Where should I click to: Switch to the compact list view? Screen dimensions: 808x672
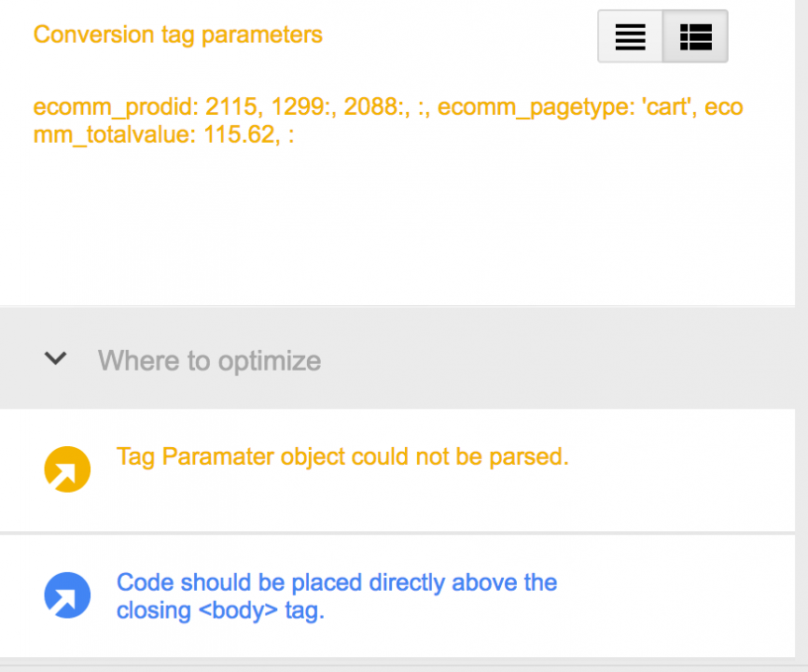[630, 36]
